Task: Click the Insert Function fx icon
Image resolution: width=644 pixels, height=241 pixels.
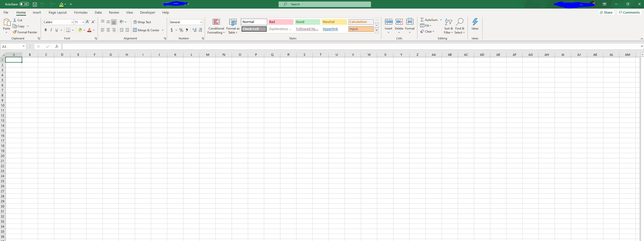Action: pyautogui.click(x=57, y=46)
